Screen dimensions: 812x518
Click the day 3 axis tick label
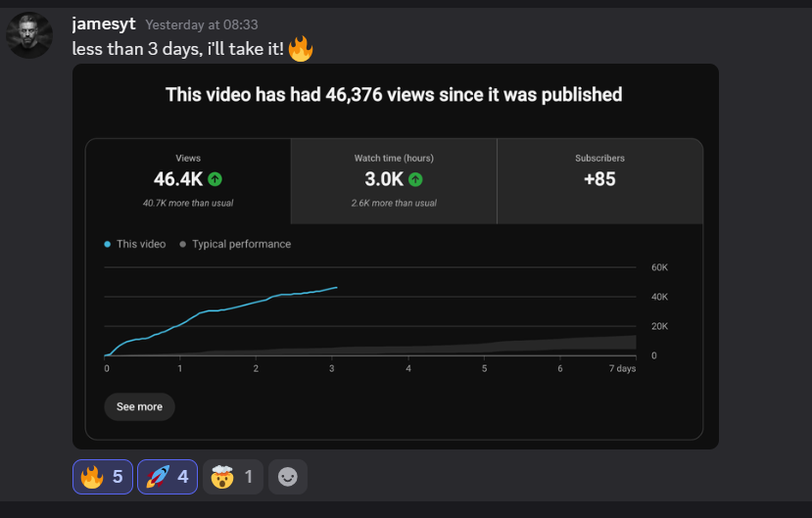(x=331, y=368)
